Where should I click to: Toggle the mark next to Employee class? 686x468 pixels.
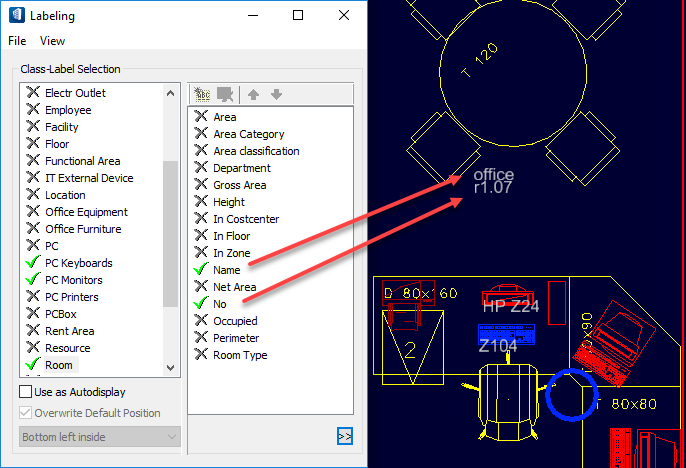[33, 109]
